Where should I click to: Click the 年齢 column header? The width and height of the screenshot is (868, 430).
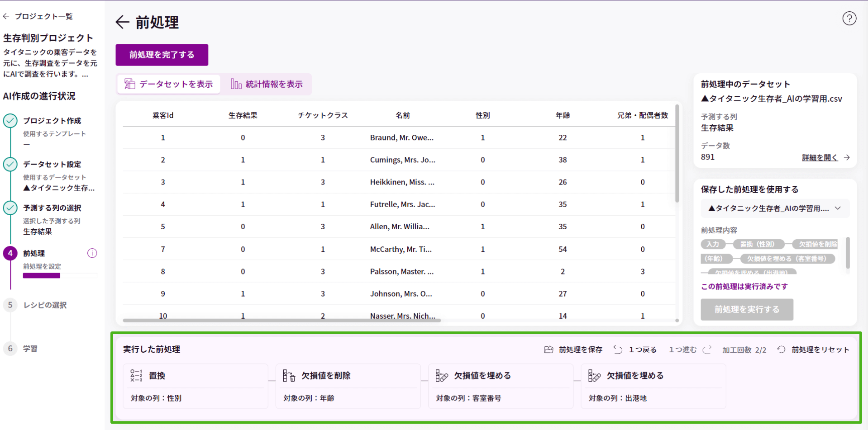pyautogui.click(x=563, y=115)
